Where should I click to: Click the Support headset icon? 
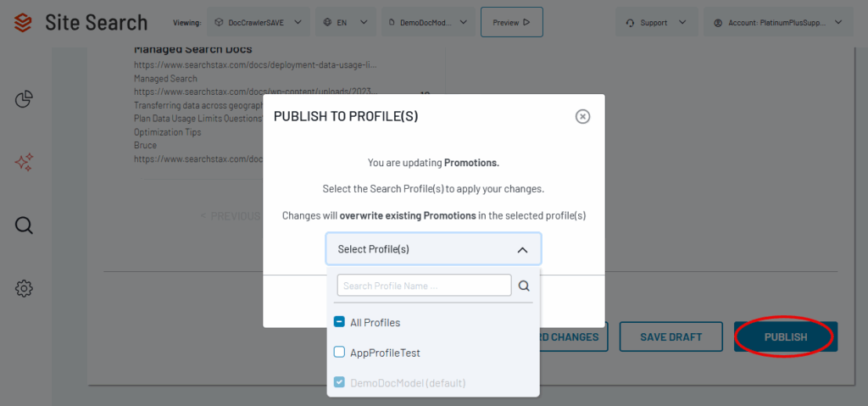630,22
